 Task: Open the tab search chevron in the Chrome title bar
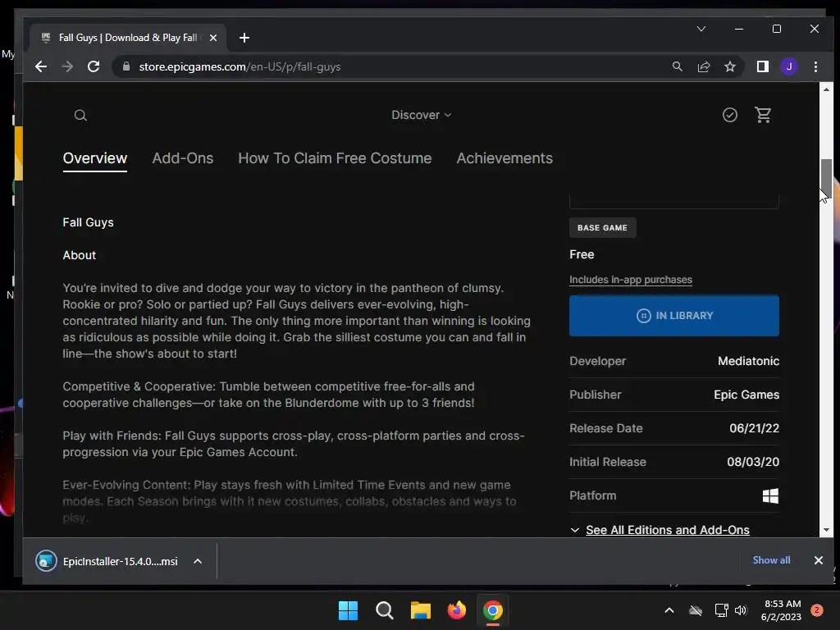(701, 29)
